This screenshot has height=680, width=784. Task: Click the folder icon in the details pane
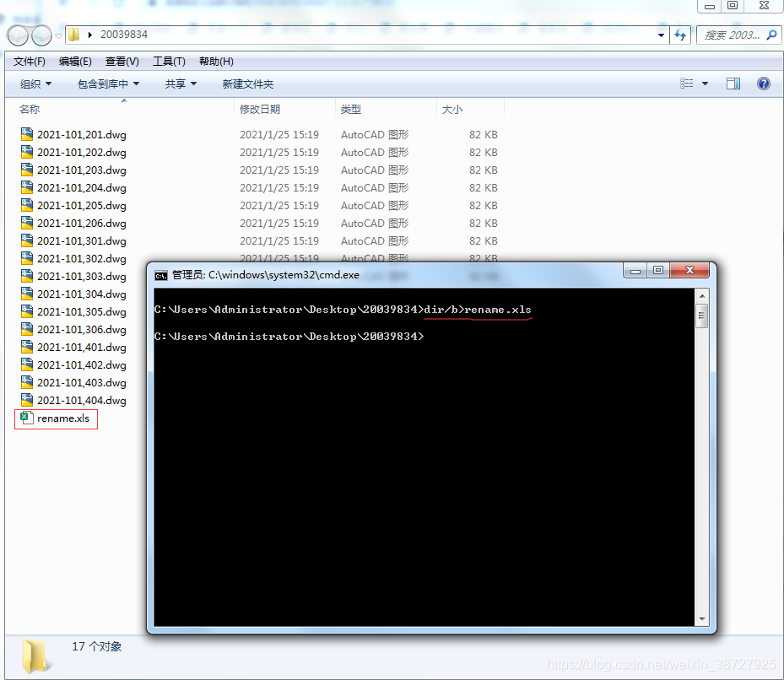point(36,656)
